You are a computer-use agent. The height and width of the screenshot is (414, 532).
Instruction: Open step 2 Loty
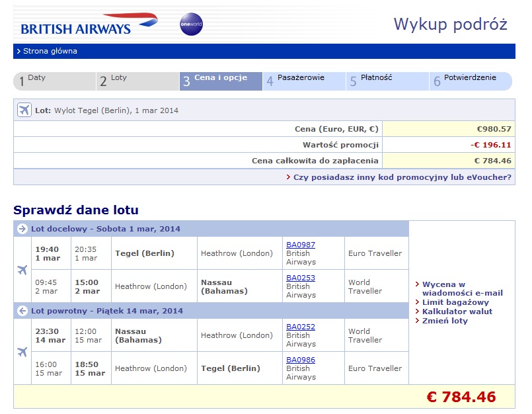point(137,81)
